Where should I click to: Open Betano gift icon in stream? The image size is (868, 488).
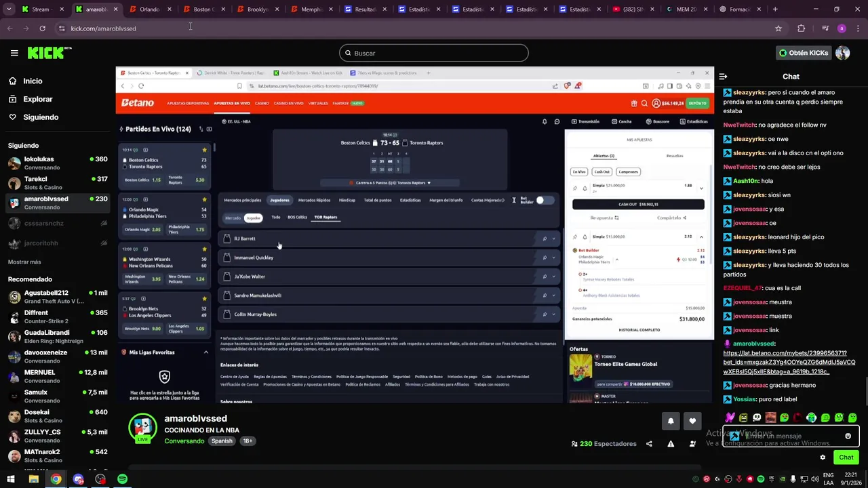[634, 103]
